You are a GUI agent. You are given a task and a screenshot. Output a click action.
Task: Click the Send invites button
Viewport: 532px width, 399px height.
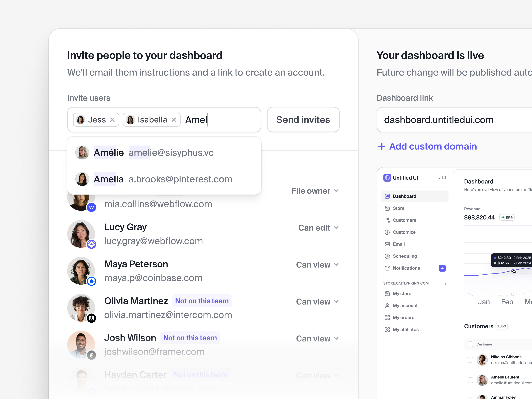303,120
